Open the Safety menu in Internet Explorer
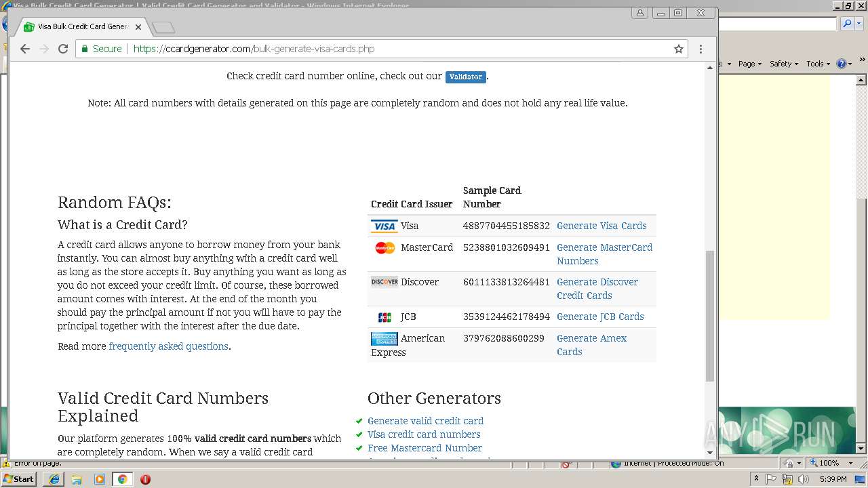Screen dimensions: 868x488 [x=784, y=64]
